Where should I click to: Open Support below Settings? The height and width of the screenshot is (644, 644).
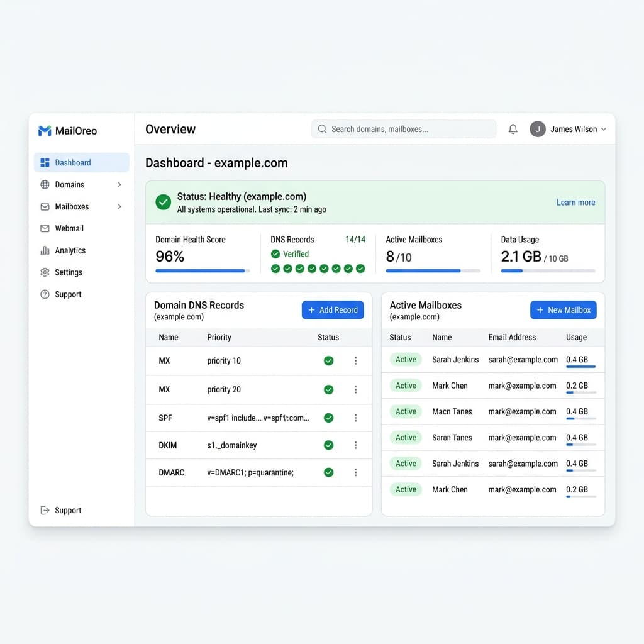81,294
